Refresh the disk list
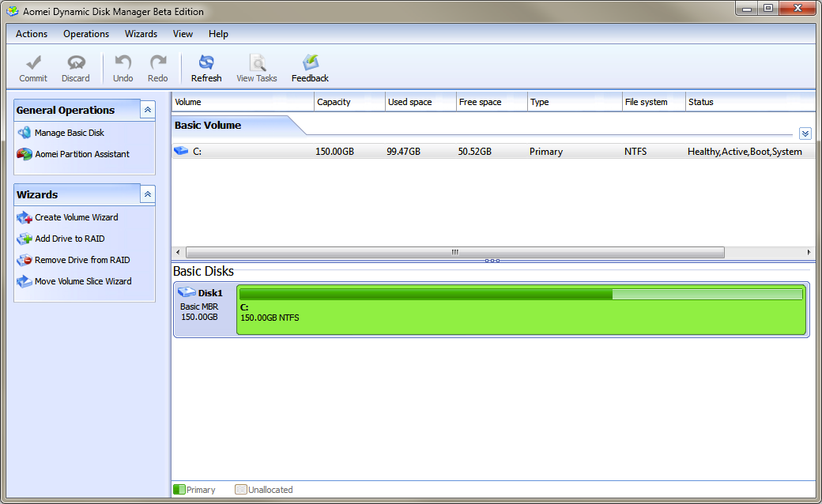 206,69
